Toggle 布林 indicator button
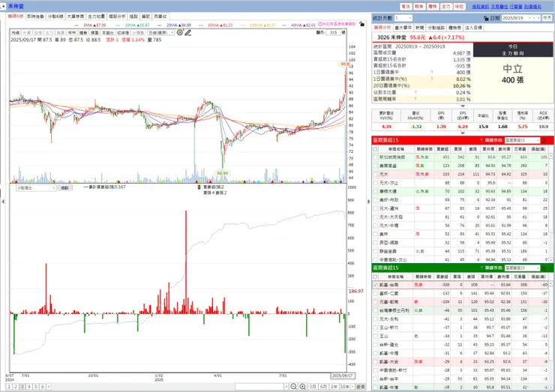Viewport: 555px width, 392px height. tap(72, 32)
